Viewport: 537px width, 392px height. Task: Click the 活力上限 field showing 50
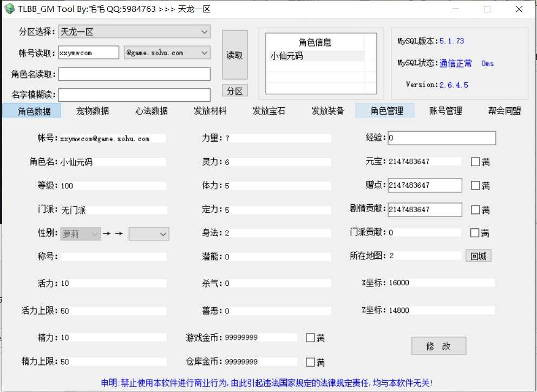click(113, 311)
